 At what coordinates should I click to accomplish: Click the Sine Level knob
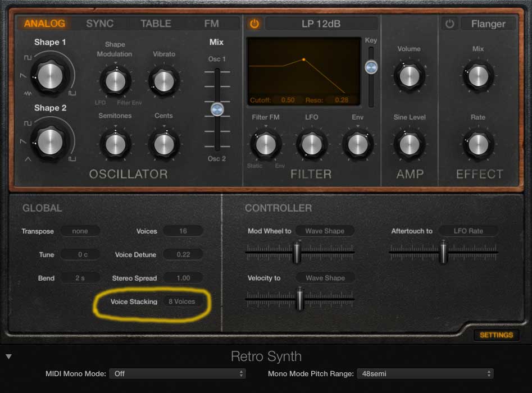pyautogui.click(x=409, y=144)
